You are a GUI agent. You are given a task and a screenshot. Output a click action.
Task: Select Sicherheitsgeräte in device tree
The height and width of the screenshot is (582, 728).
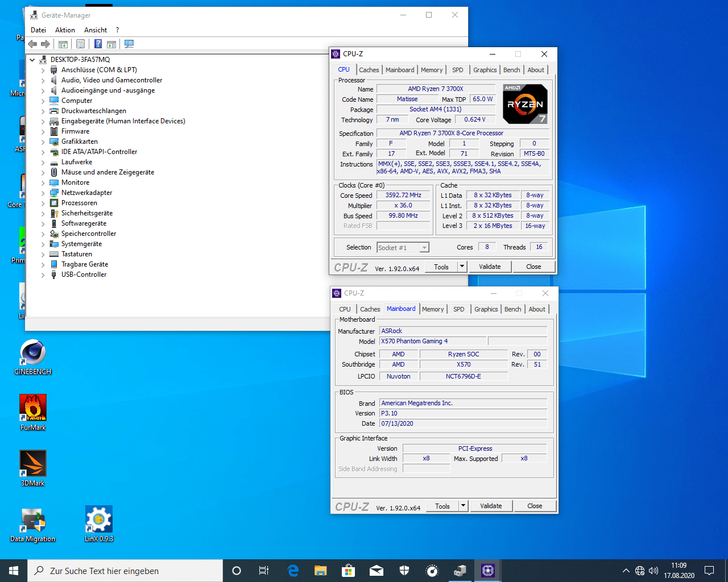point(87,213)
